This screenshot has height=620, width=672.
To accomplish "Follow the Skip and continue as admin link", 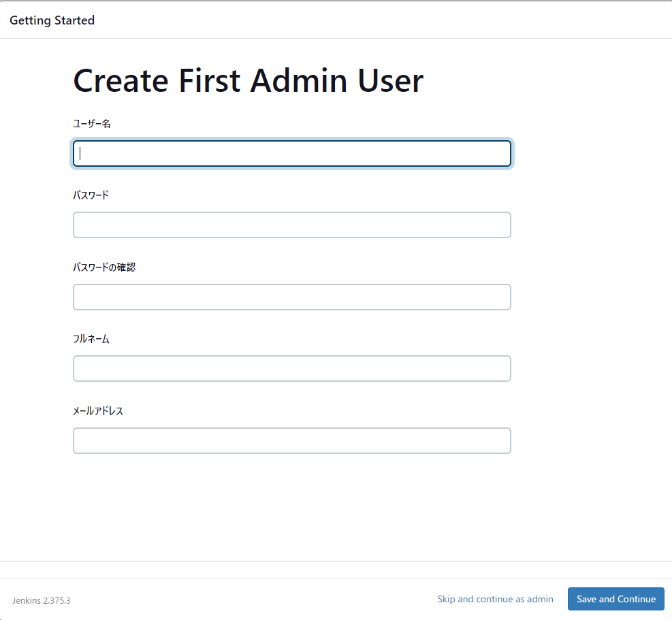I will click(495, 599).
